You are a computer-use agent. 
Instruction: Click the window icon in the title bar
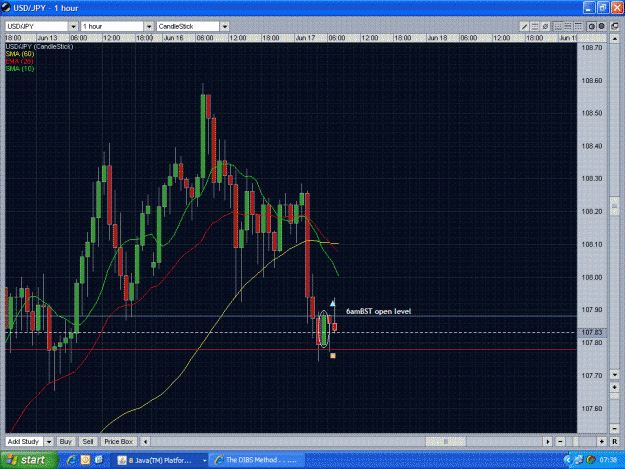[6, 8]
